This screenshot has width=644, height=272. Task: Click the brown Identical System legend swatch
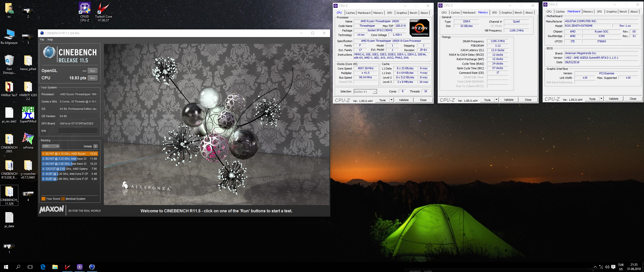click(x=63, y=199)
